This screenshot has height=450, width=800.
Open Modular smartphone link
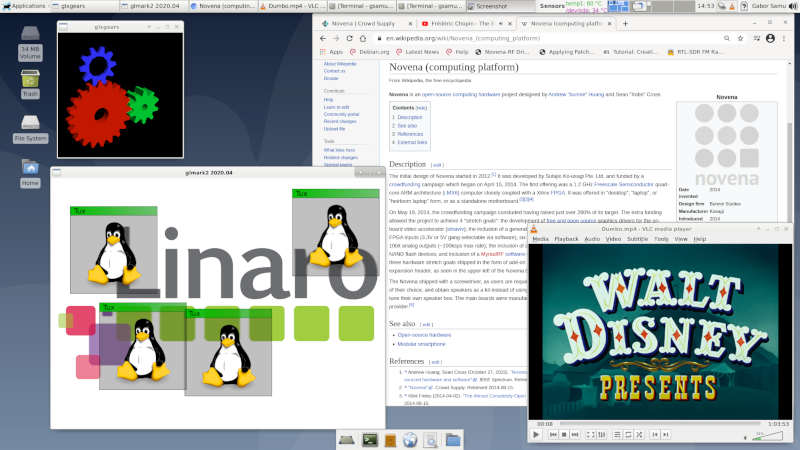pos(421,344)
